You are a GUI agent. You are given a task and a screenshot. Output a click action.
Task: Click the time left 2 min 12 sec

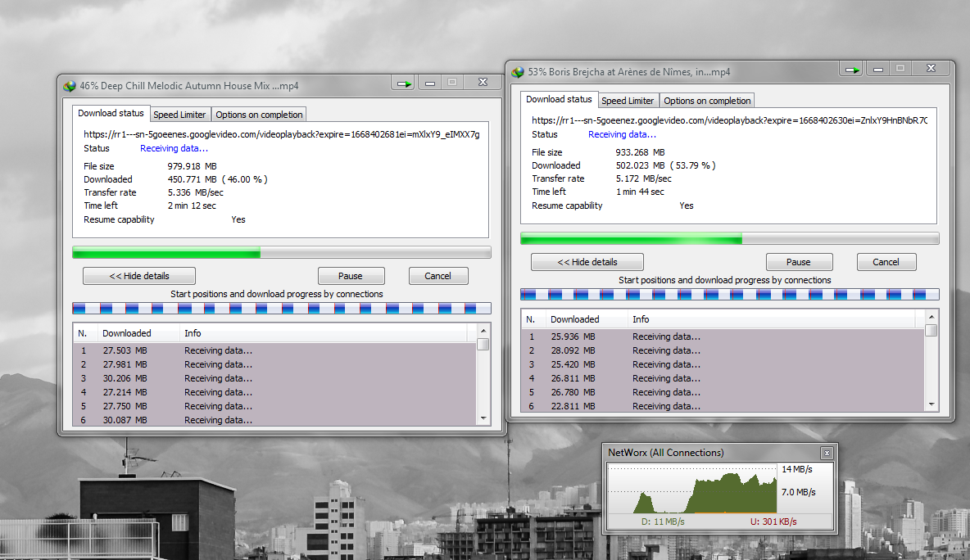point(192,205)
